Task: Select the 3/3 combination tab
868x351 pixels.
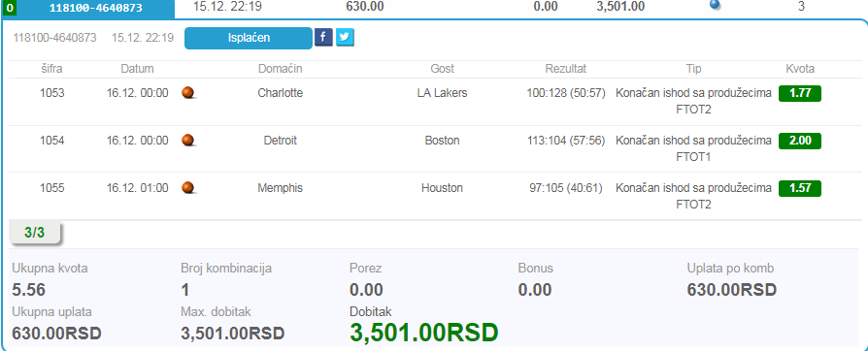Action: click(x=35, y=233)
